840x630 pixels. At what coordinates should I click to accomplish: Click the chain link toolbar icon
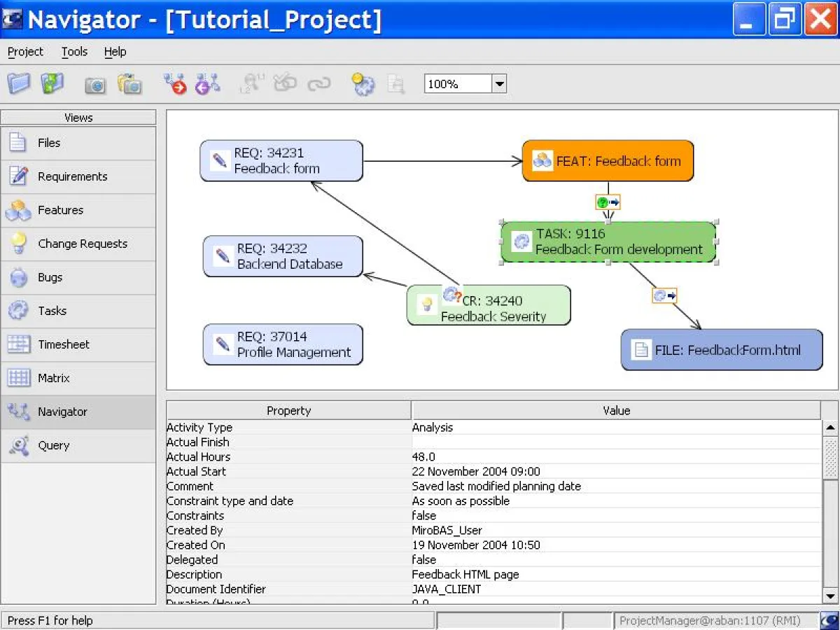point(319,84)
